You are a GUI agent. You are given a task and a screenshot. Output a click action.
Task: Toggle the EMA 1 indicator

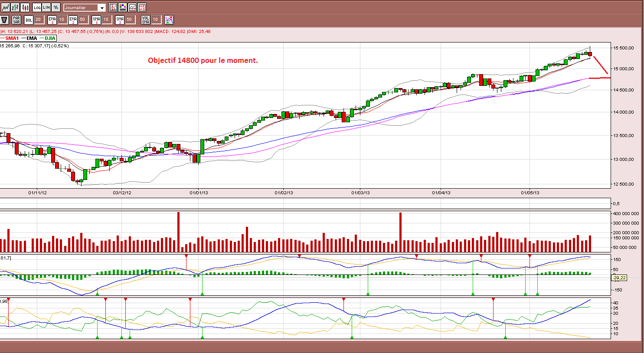pos(52,20)
